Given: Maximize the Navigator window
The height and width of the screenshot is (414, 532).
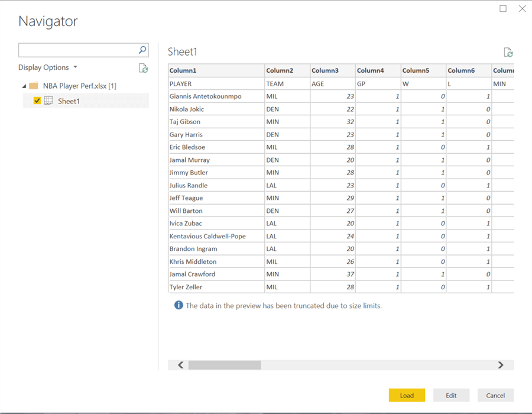Looking at the screenshot, I should coord(503,9).
